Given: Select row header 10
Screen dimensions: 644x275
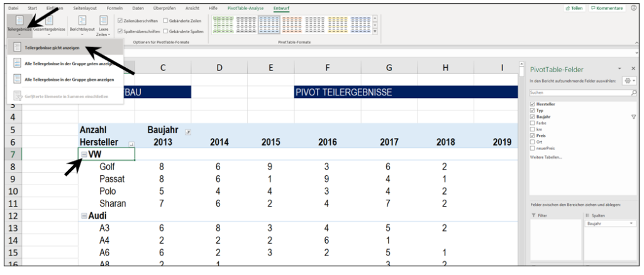Looking at the screenshot, I should [13, 191].
